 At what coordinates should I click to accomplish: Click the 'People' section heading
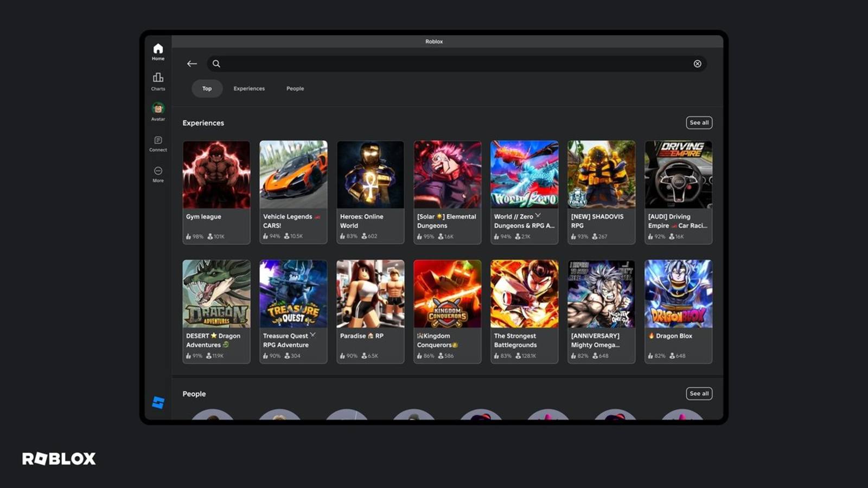coord(194,394)
